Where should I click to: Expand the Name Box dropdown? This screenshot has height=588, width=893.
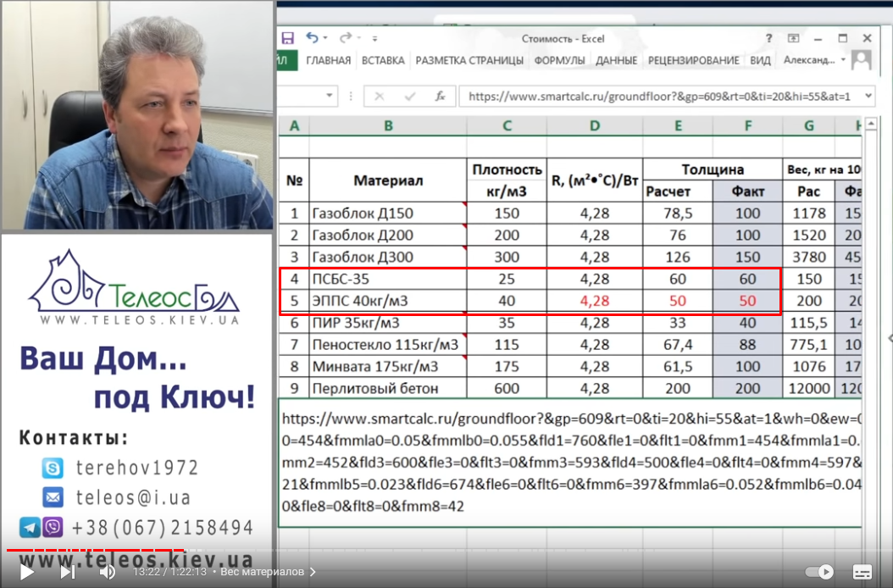click(330, 96)
